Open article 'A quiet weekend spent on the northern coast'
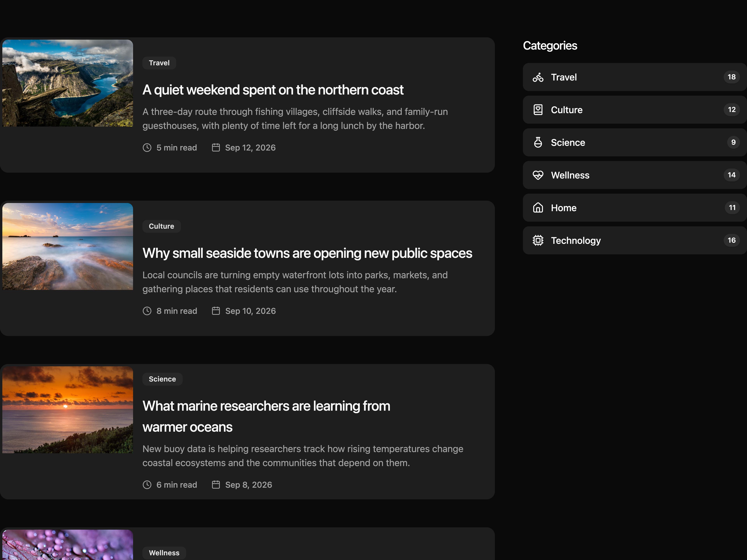This screenshot has height=560, width=747. (273, 90)
